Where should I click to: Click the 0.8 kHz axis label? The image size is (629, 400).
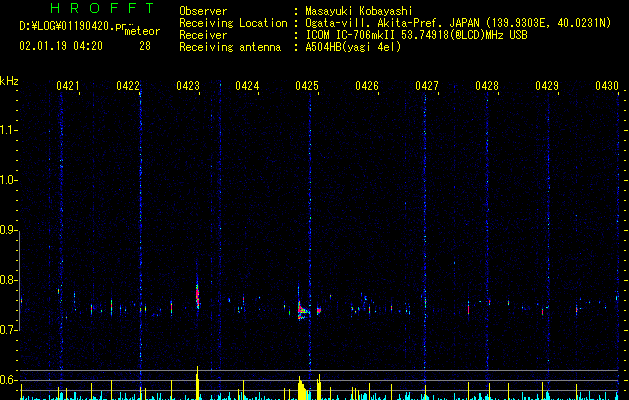[9, 280]
